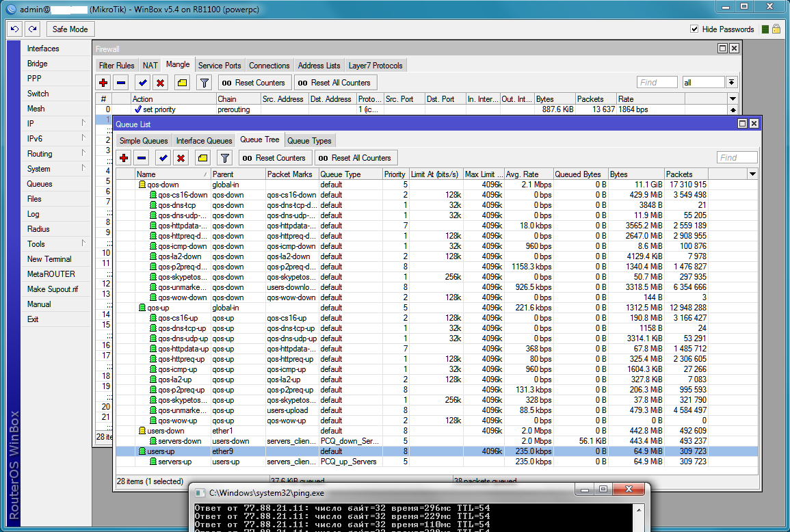The width and height of the screenshot is (790, 532).
Task: Switch to the Simple Queues tab
Action: click(144, 141)
